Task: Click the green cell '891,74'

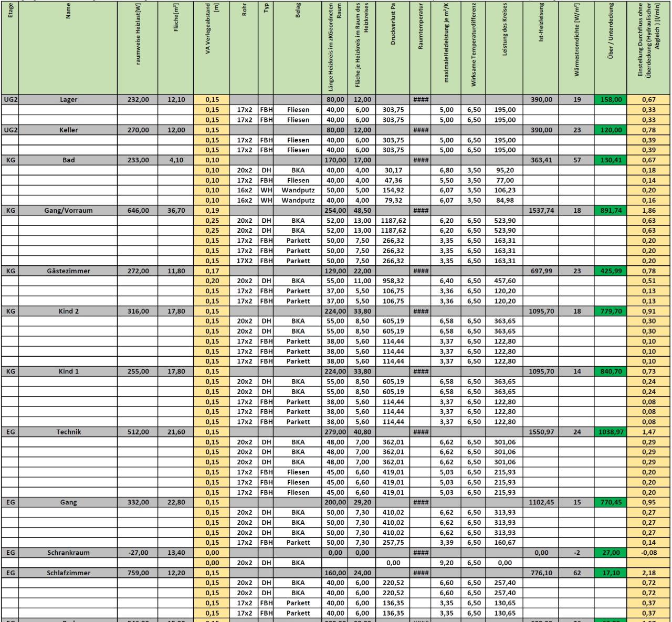Action: tap(611, 211)
